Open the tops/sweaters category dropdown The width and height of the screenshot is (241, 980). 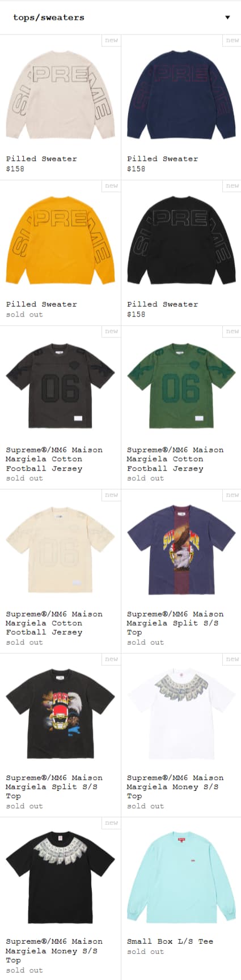pos(120,18)
